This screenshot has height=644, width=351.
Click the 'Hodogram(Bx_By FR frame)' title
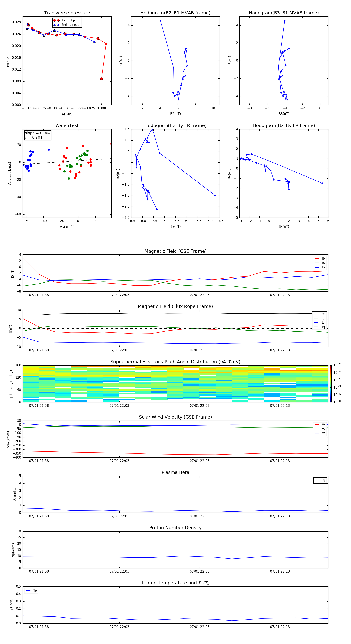coord(284,125)
